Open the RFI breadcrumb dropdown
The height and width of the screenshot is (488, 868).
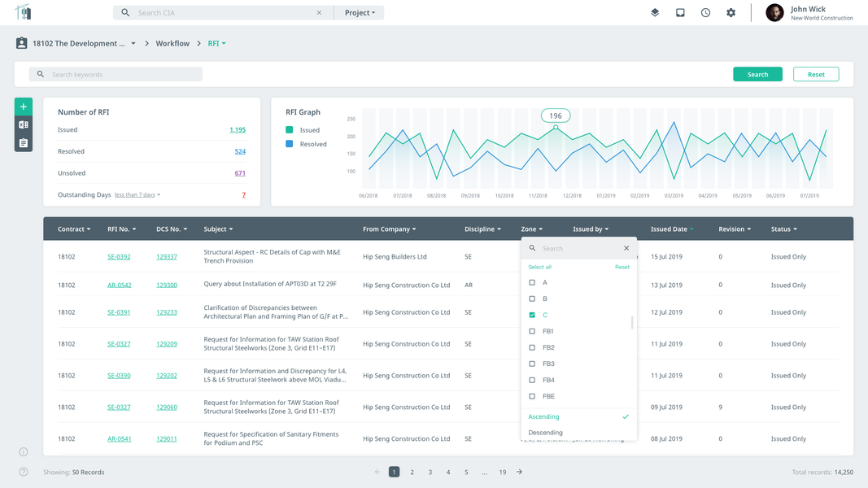click(216, 43)
